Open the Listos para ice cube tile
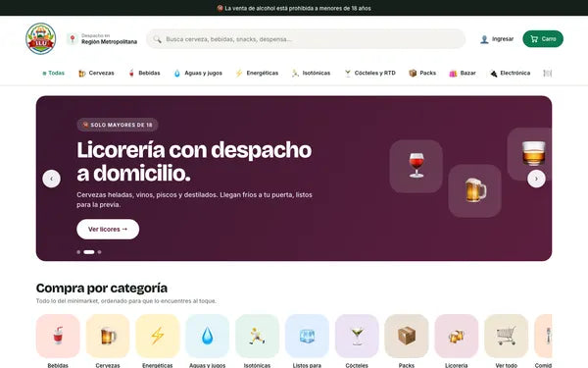The width and height of the screenshot is (588, 368). 307,336
